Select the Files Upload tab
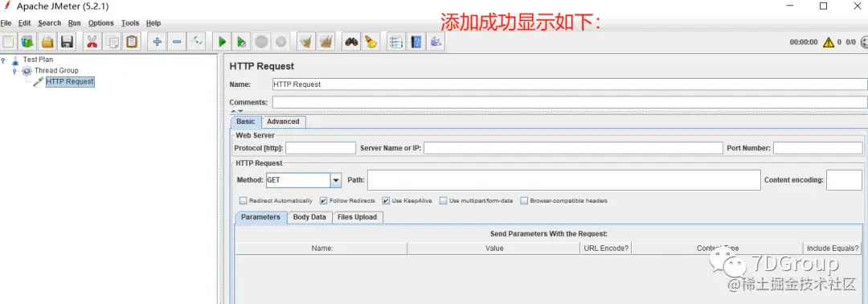Viewport: 868px width, 304px height. pos(357,217)
